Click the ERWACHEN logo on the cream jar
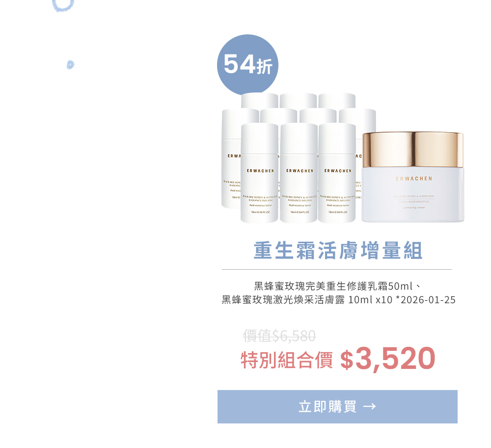The width and height of the screenshot is (491, 448). 413,179
